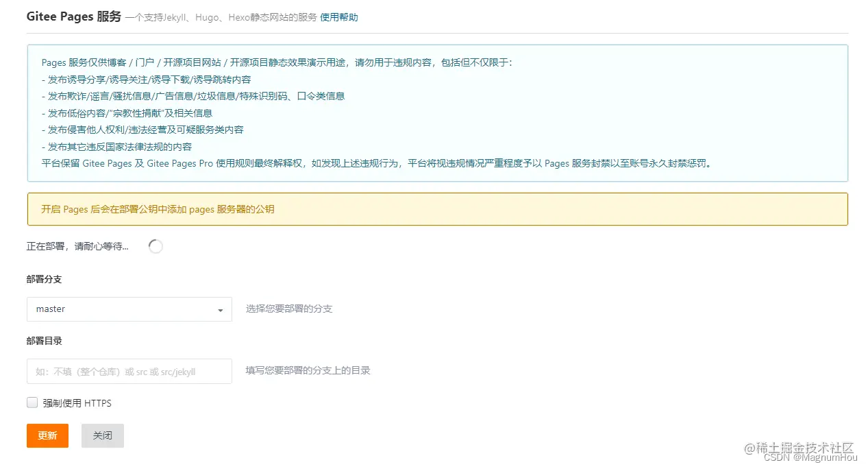Click the dropdown arrow beside master
This screenshot has width=868, height=469.
point(221,309)
